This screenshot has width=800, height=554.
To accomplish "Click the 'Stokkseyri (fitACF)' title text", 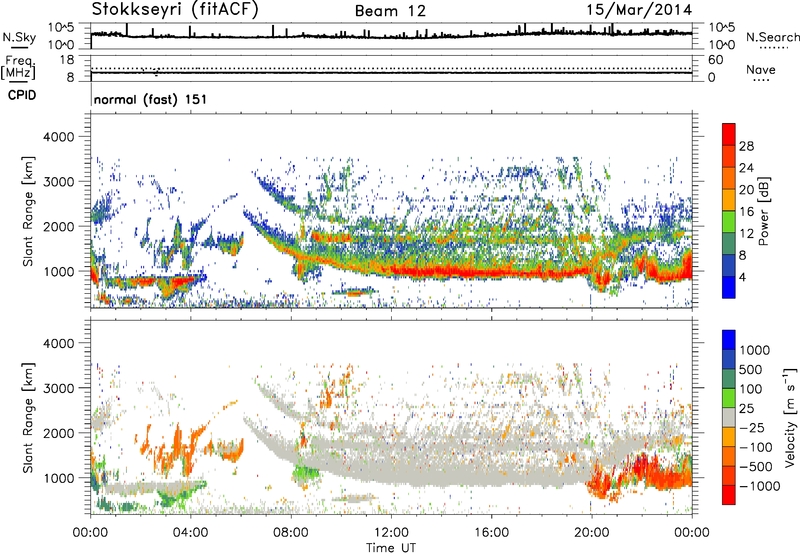I will click(175, 9).
